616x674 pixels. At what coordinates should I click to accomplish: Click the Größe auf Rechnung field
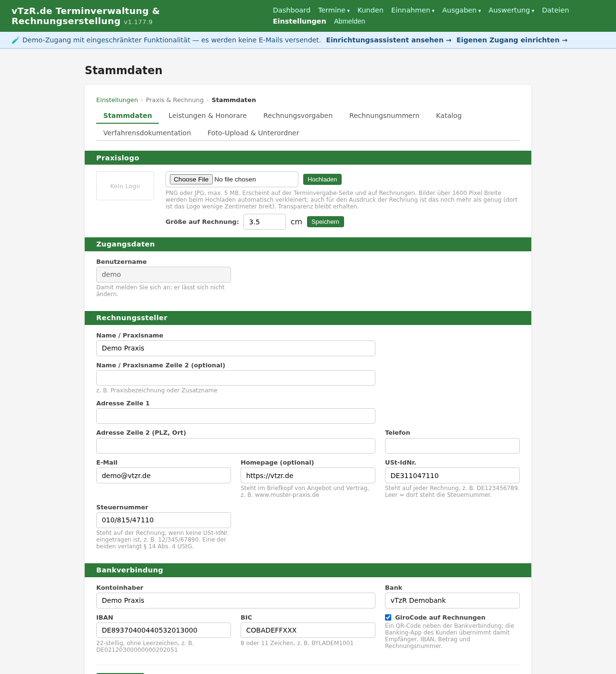coord(265,222)
